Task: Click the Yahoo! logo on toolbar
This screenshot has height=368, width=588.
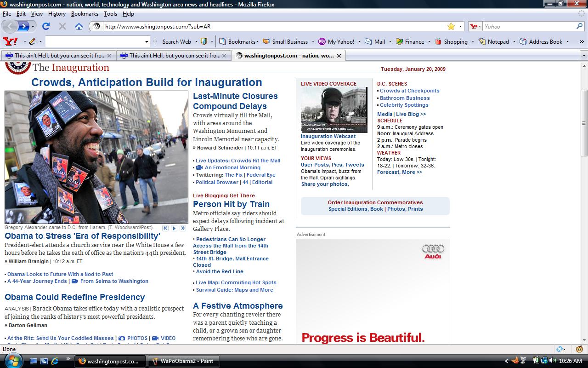Action: click(10, 41)
